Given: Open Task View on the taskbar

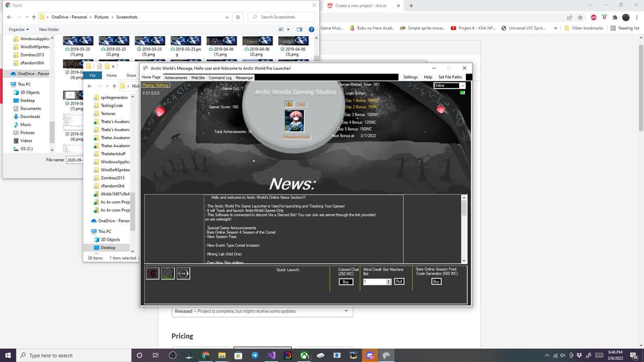Looking at the screenshot, I should pos(155,355).
